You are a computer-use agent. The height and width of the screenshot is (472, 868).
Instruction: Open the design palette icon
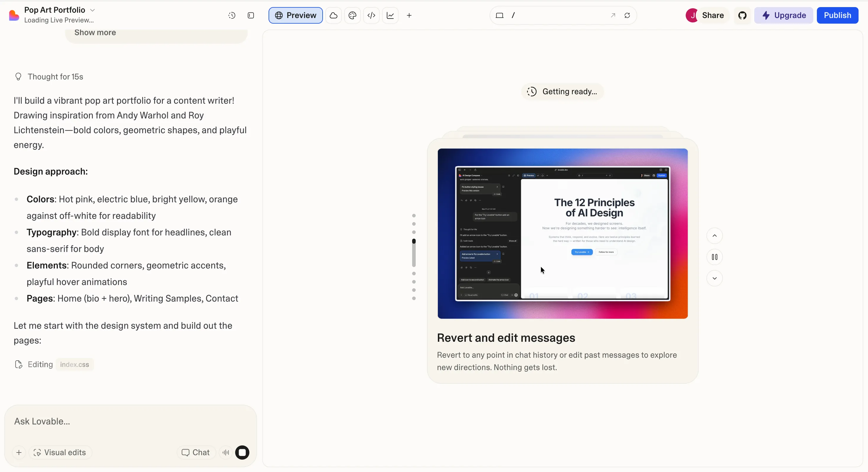352,15
